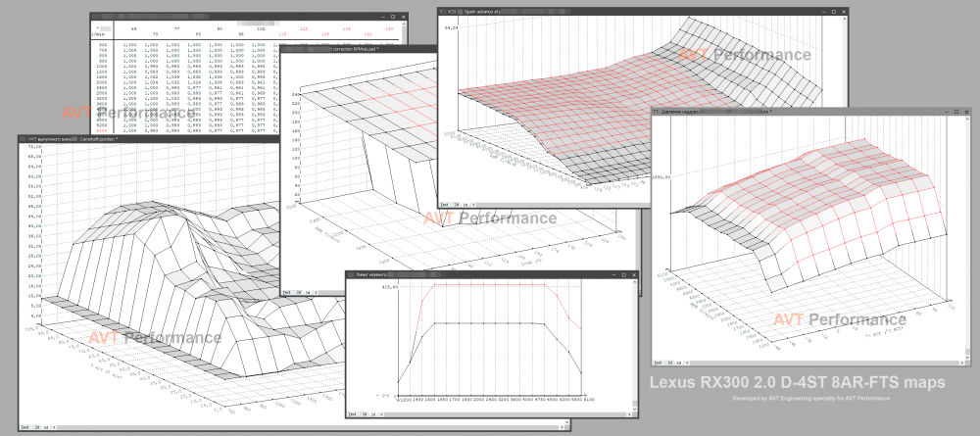Open Text tab in Spark advance window
The image size is (980, 436).
click(x=444, y=204)
